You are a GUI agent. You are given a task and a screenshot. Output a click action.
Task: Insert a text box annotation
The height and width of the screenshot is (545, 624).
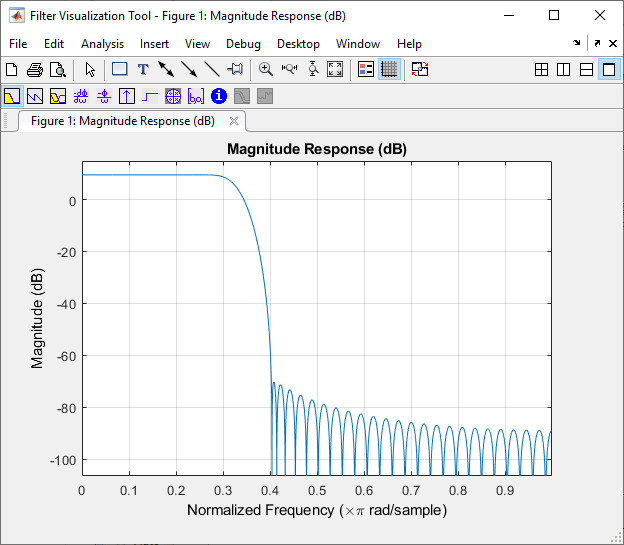pos(143,69)
